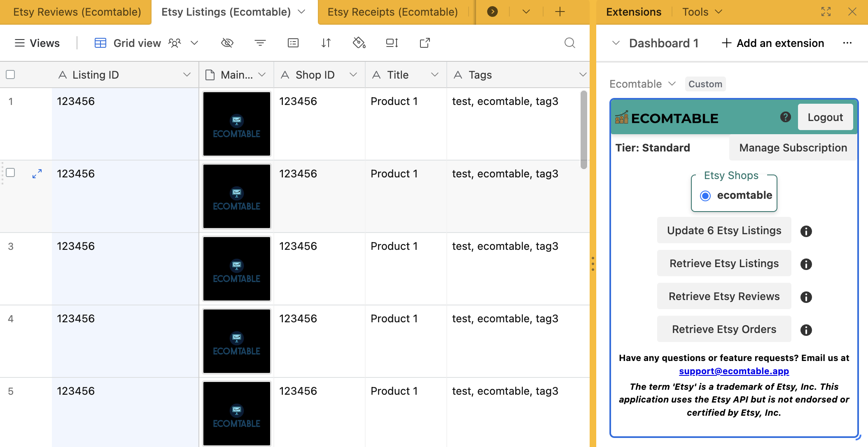Expand row 2 record with arrows icon
This screenshot has height=447, width=868.
click(x=37, y=174)
